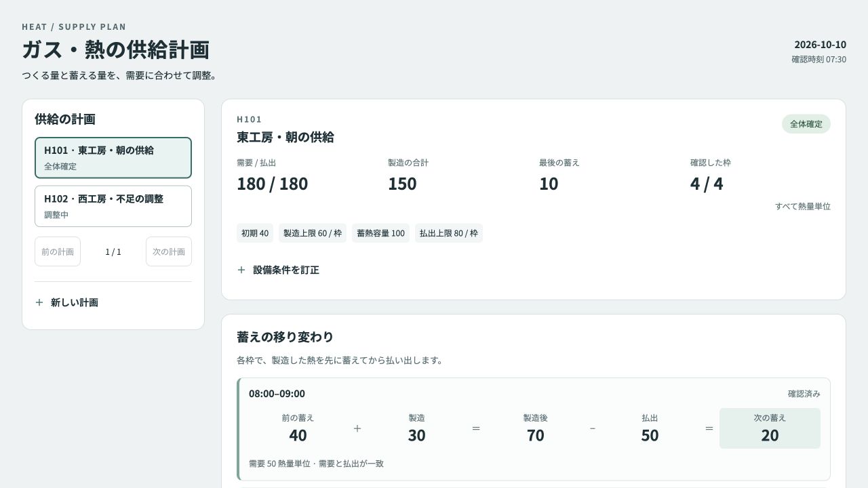Click the 確認時刻 07:30 text
Viewport: 868px width, 488px height.
pos(818,60)
